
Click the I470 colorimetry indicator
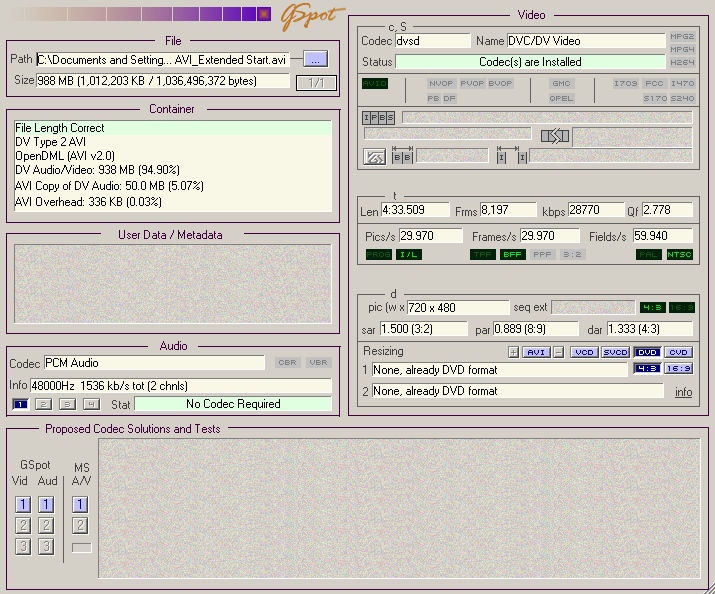(682, 83)
